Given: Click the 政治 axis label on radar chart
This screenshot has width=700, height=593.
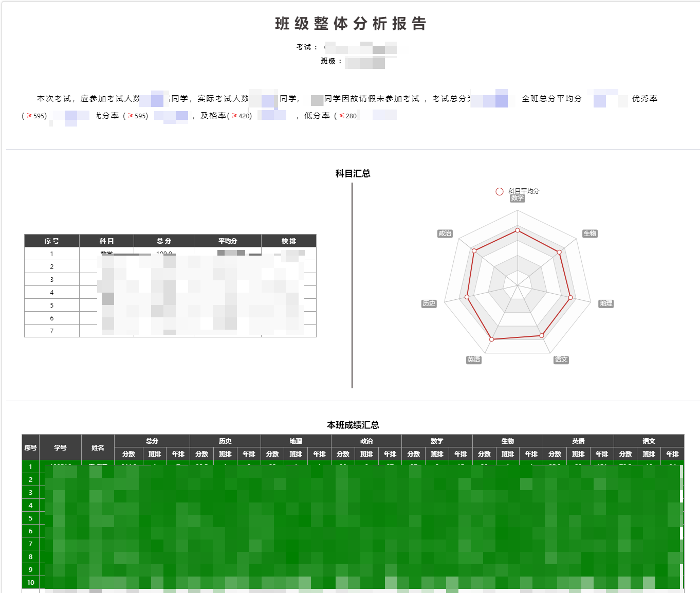Looking at the screenshot, I should click(445, 233).
